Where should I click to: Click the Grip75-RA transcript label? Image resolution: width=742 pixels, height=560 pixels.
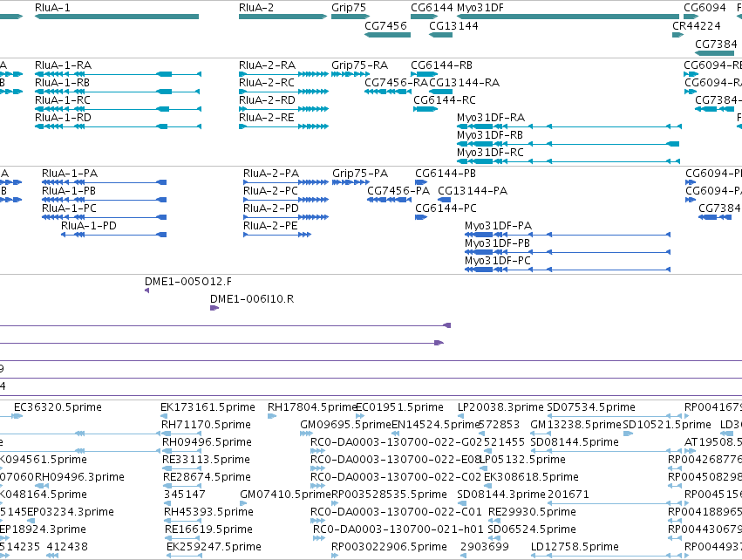[x=359, y=65]
